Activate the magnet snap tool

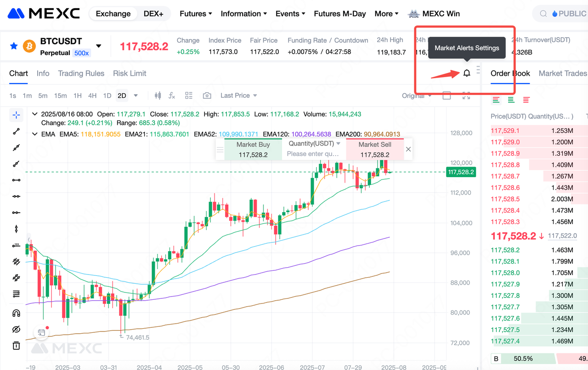click(x=16, y=313)
